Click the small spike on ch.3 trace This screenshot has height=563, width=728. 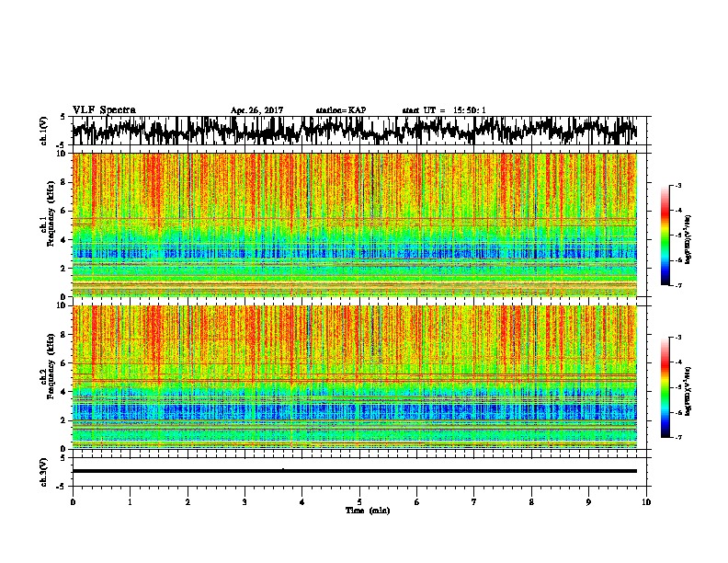pyautogui.click(x=283, y=468)
